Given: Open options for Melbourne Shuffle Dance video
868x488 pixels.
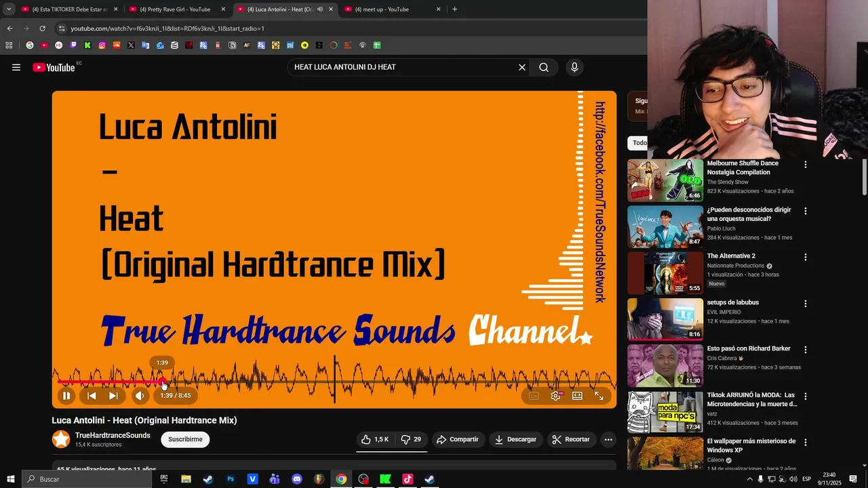Looking at the screenshot, I should 806,165.
